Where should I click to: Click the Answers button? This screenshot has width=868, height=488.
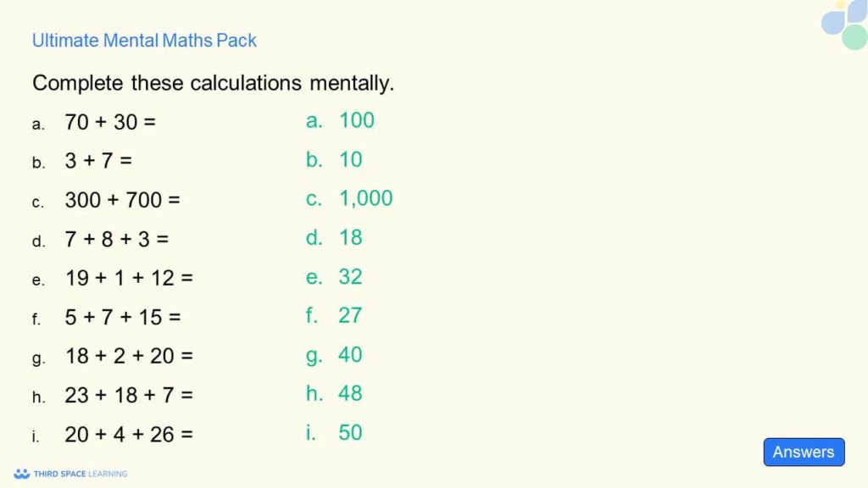click(x=804, y=452)
